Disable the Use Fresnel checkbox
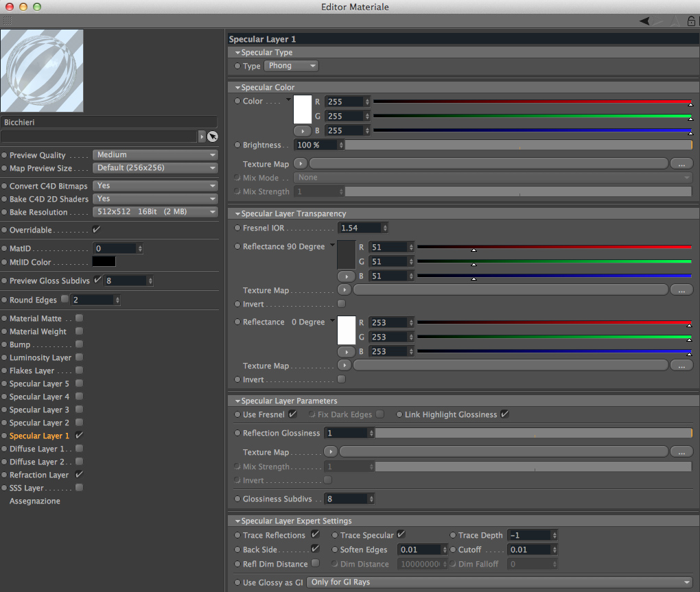The image size is (700, 592). click(292, 414)
